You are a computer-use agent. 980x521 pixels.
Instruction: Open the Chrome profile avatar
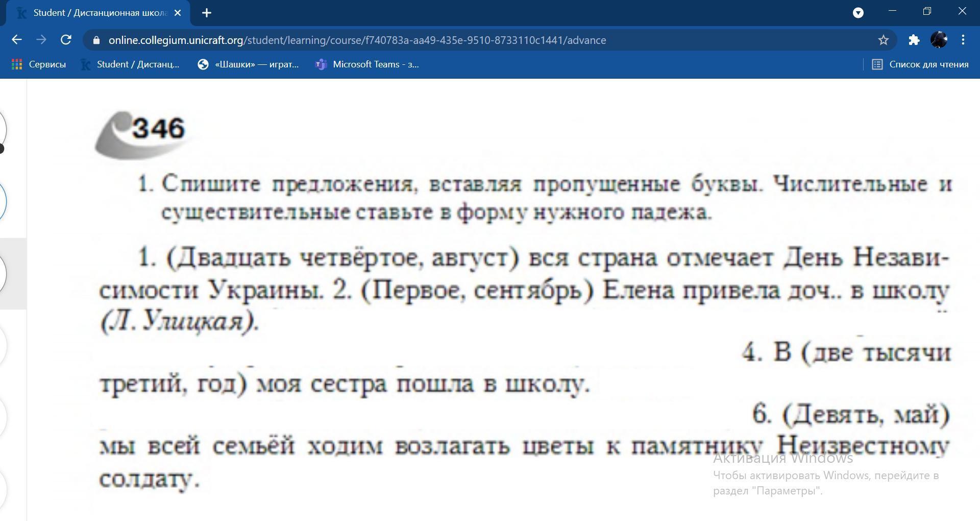coord(939,40)
